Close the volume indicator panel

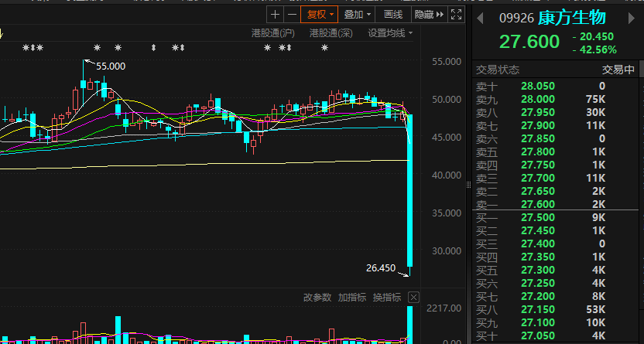(x=413, y=298)
